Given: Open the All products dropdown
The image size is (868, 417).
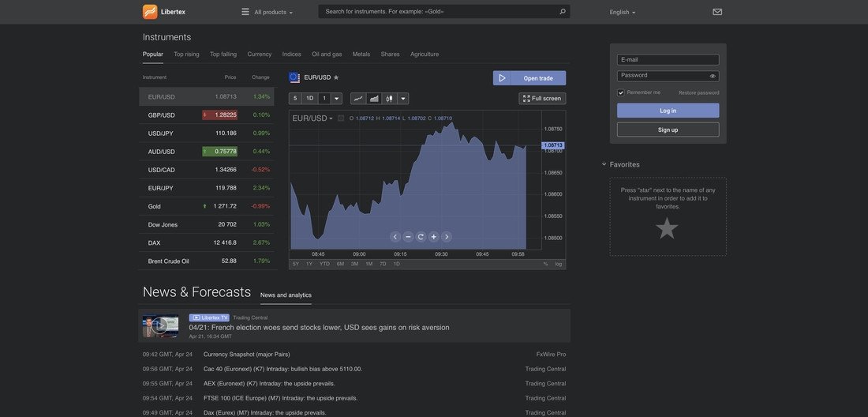Looking at the screenshot, I should point(267,12).
